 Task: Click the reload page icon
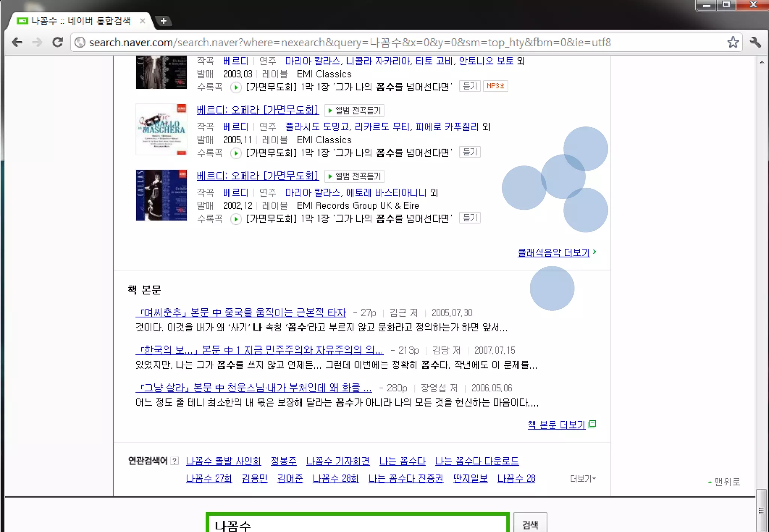57,42
